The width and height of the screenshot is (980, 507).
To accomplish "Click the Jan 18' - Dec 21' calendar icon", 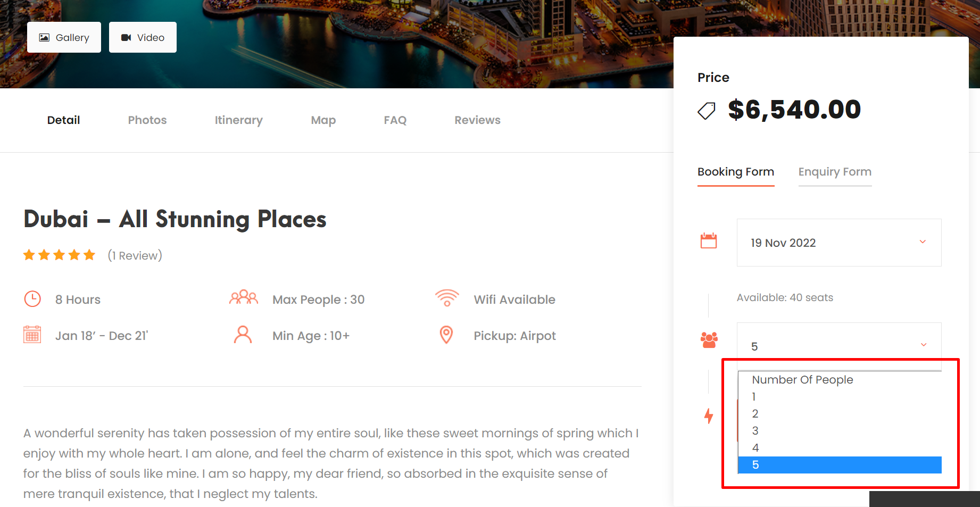I will (x=32, y=335).
